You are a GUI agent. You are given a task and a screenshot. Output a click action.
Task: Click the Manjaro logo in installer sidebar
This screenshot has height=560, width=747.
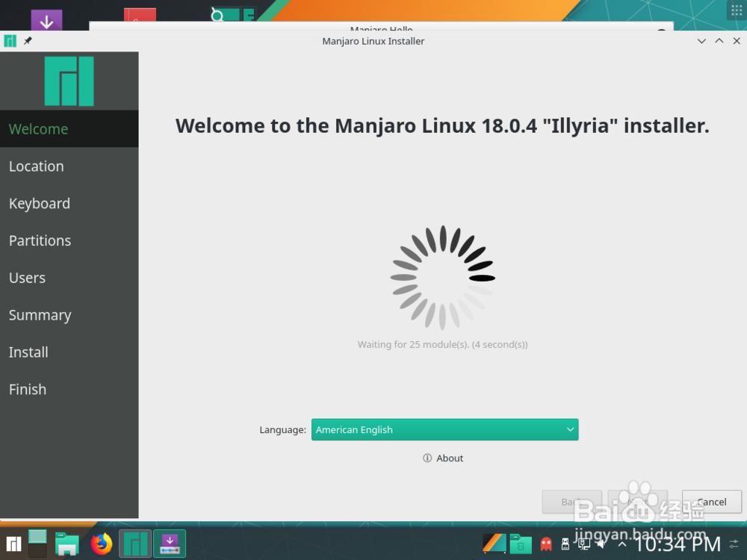point(69,81)
